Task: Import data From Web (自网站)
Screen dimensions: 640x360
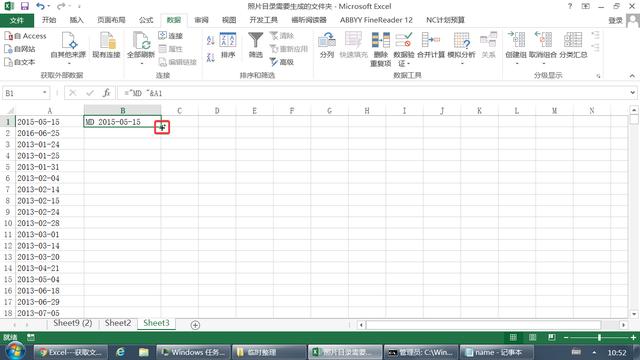Action: 20,49
